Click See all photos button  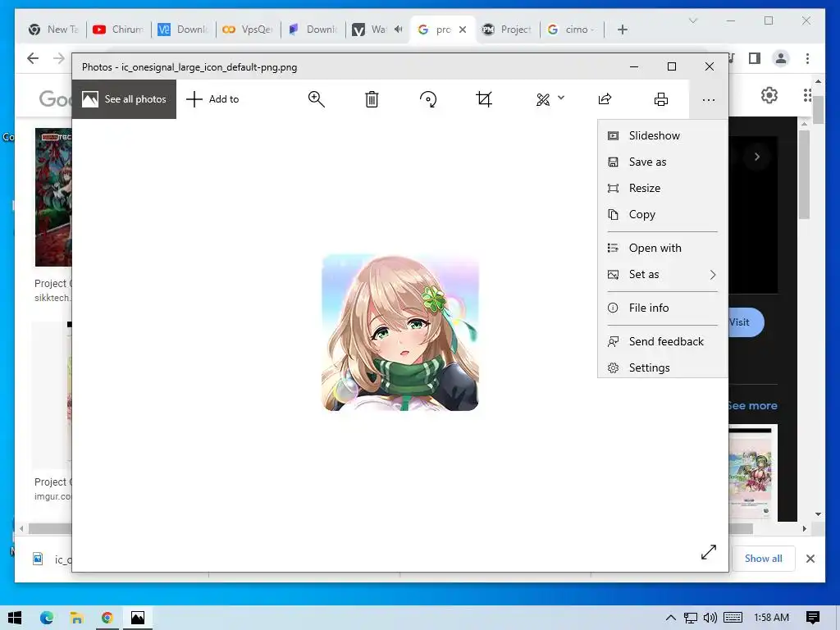point(125,99)
